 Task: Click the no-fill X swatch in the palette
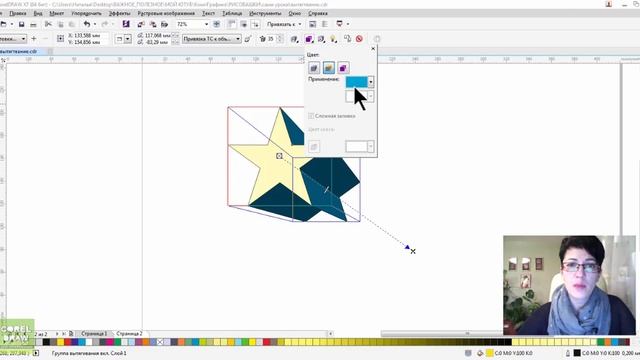[160, 342]
